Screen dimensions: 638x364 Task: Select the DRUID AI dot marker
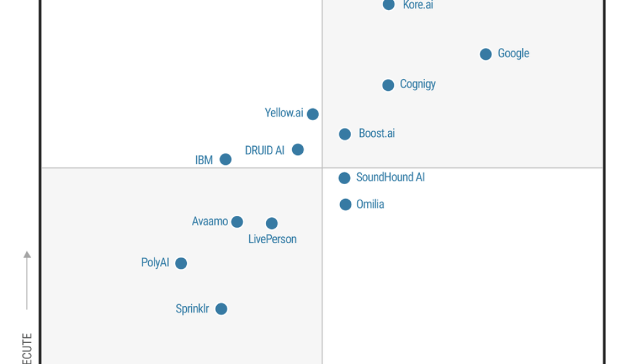(x=298, y=149)
